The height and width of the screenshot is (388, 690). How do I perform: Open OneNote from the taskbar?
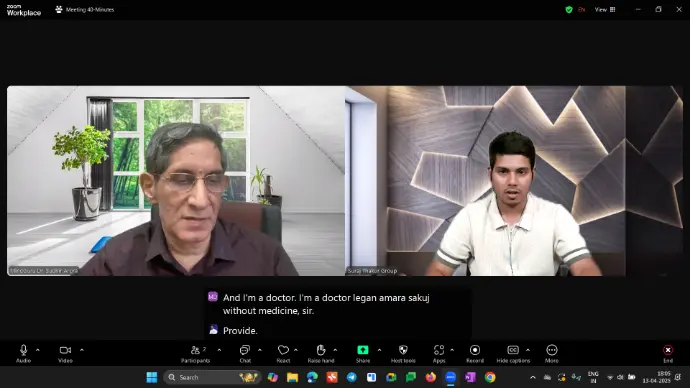pyautogui.click(x=470, y=377)
